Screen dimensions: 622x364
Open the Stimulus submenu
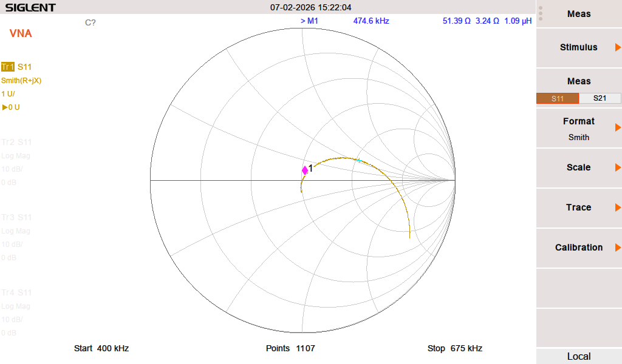point(579,47)
